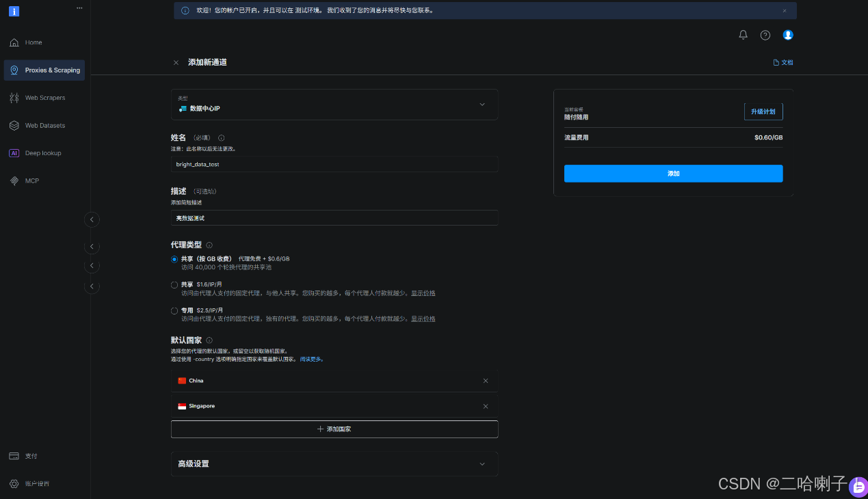This screenshot has height=499, width=868.
Task: Open the help question-mark icon
Action: point(765,35)
